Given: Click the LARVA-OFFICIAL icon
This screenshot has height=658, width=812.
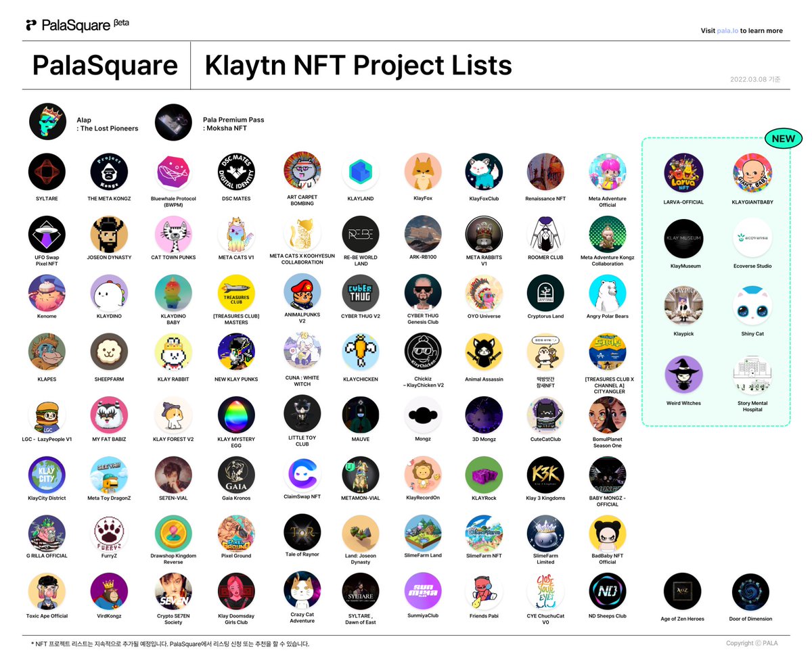Looking at the screenshot, I should point(683,173).
